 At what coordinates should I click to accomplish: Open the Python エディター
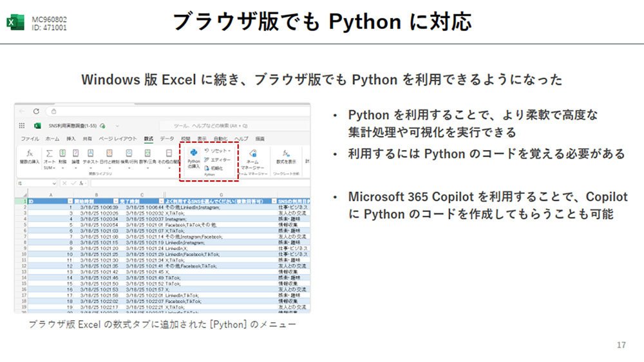pos(218,160)
